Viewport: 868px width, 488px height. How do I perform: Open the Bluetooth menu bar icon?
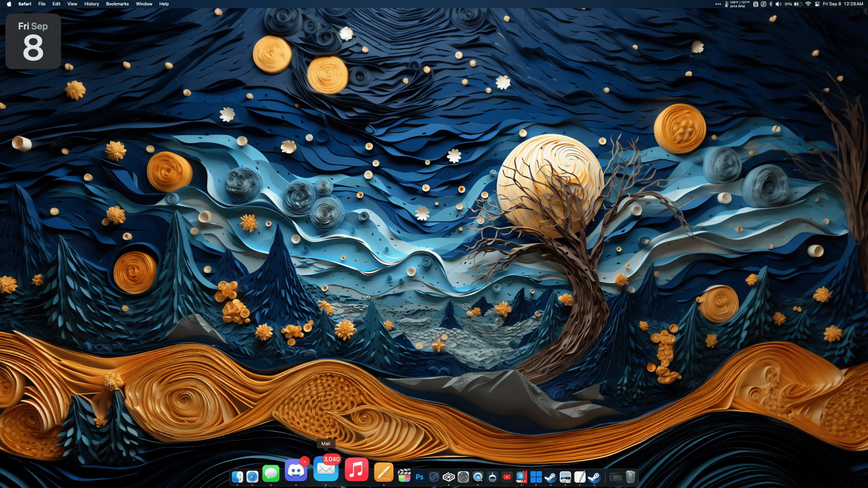pos(771,4)
